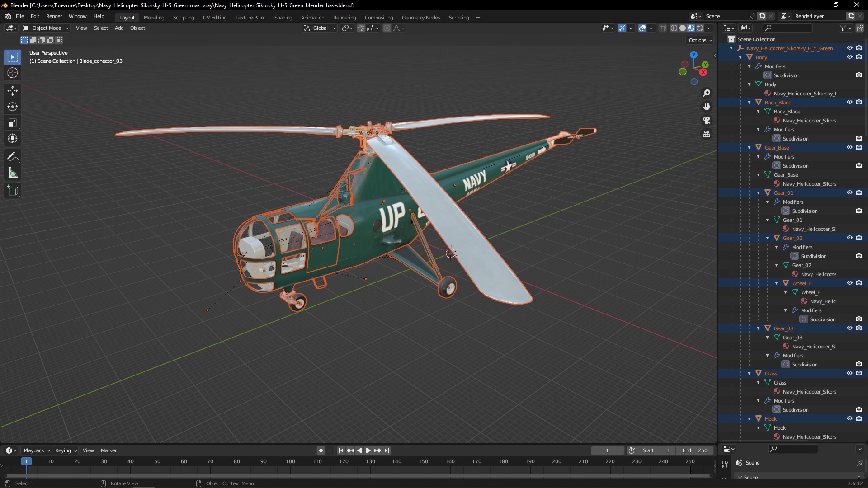Viewport: 868px width, 488px height.
Task: Select the Measure tool
Action: pyautogui.click(x=13, y=173)
